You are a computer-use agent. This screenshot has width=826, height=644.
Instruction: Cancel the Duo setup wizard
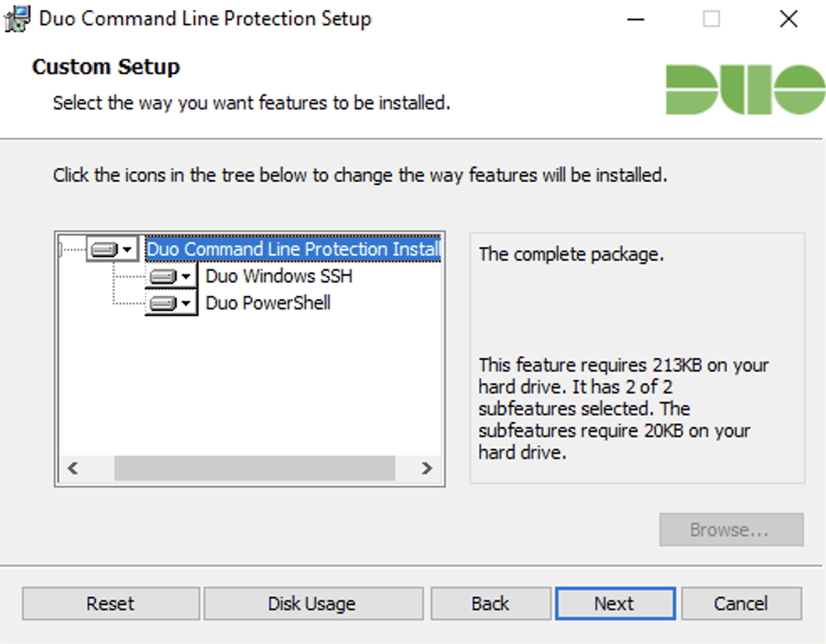(x=741, y=603)
